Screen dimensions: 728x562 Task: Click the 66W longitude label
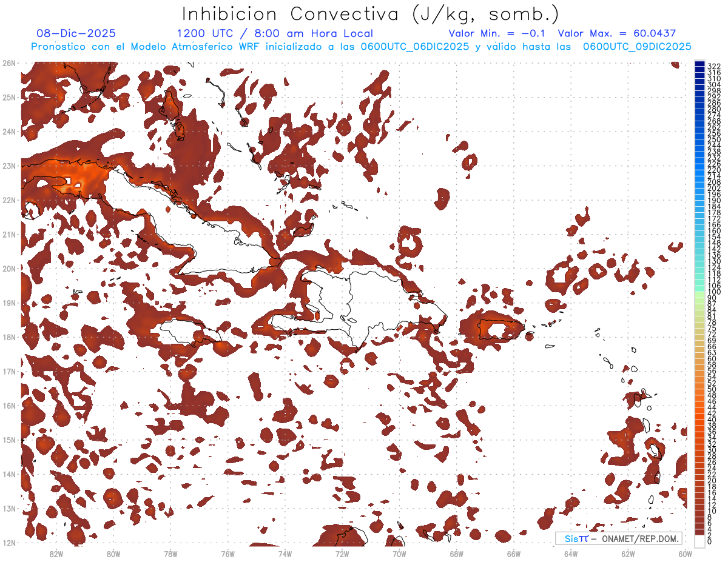click(x=513, y=554)
